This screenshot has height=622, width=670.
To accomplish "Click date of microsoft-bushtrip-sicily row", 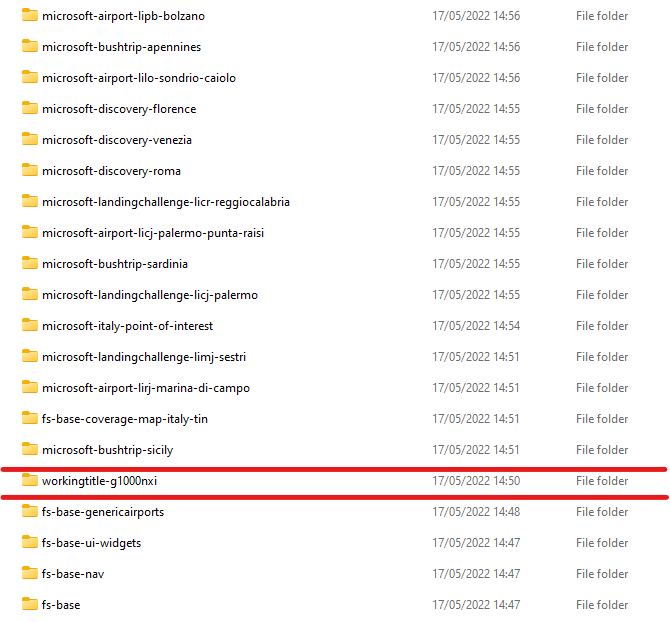I will [476, 450].
